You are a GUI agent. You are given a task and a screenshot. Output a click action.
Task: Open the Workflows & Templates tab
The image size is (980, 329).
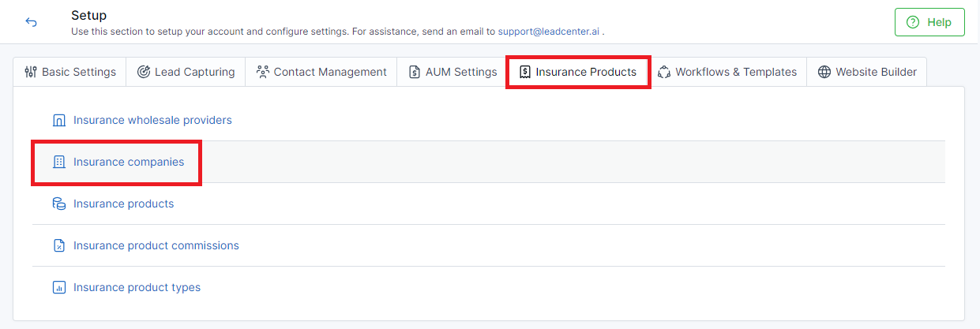click(727, 72)
